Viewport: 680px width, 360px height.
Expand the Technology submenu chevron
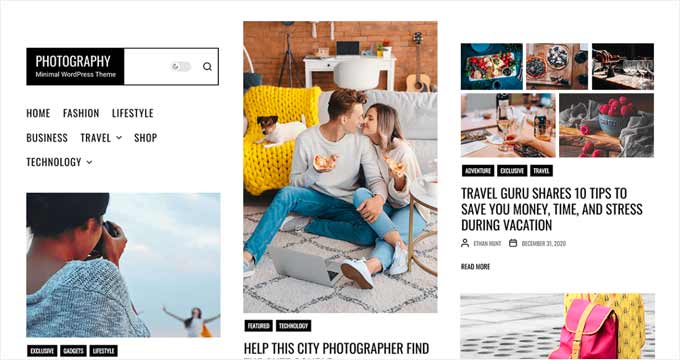[x=89, y=162]
